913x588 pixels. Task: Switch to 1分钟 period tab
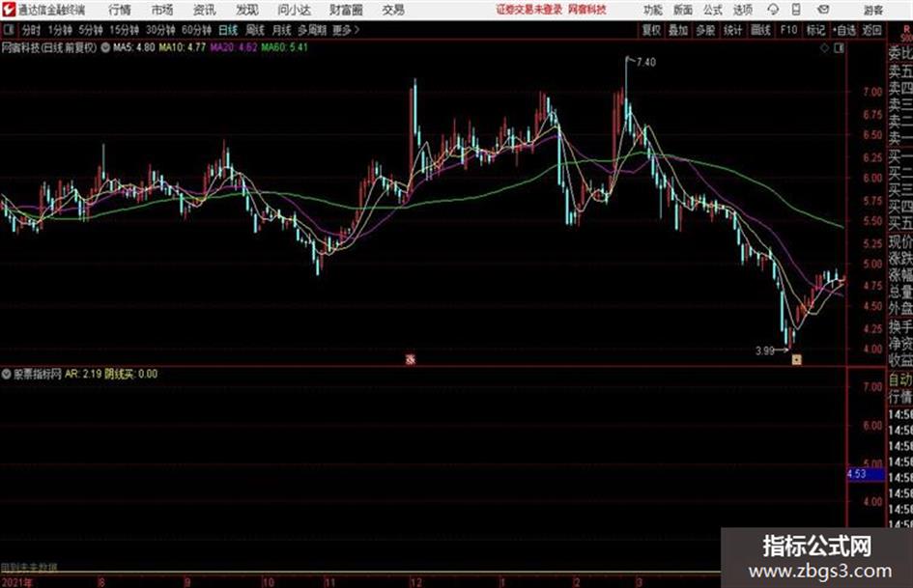(60, 30)
